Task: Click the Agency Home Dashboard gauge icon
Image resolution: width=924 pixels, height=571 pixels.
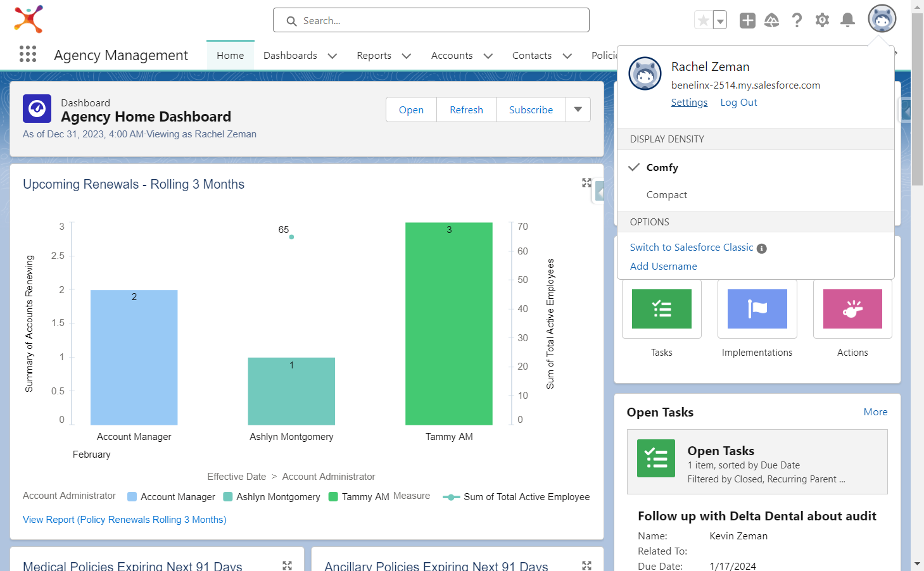Action: pyautogui.click(x=37, y=108)
